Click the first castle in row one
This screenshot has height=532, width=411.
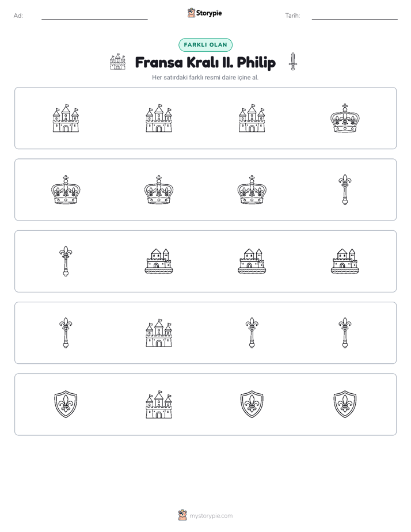66,118
